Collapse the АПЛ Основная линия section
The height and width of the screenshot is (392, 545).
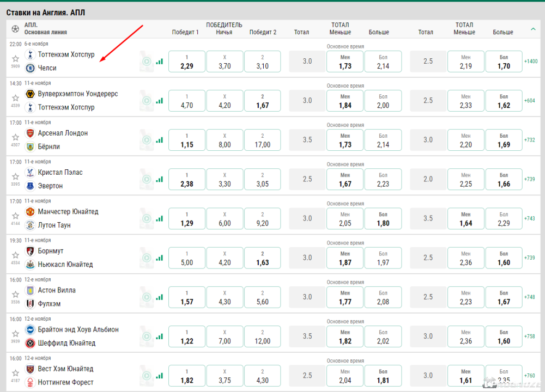tap(533, 29)
